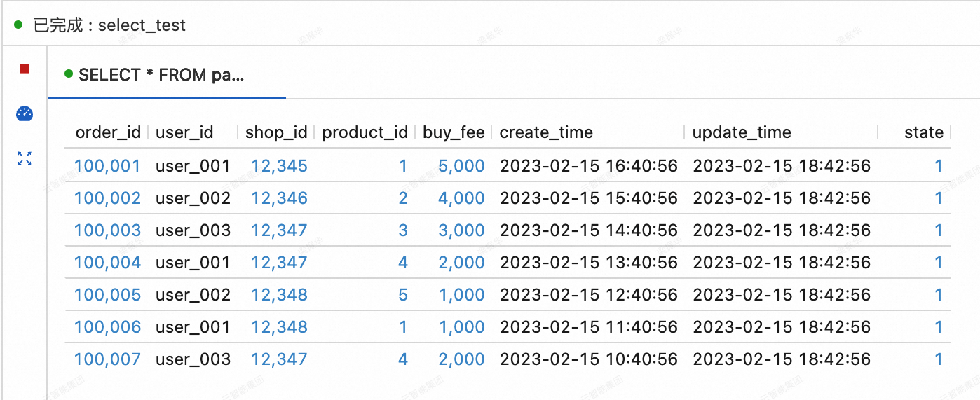The image size is (980, 400).
Task: Click the fullscreen expand icon
Action: coord(25,158)
